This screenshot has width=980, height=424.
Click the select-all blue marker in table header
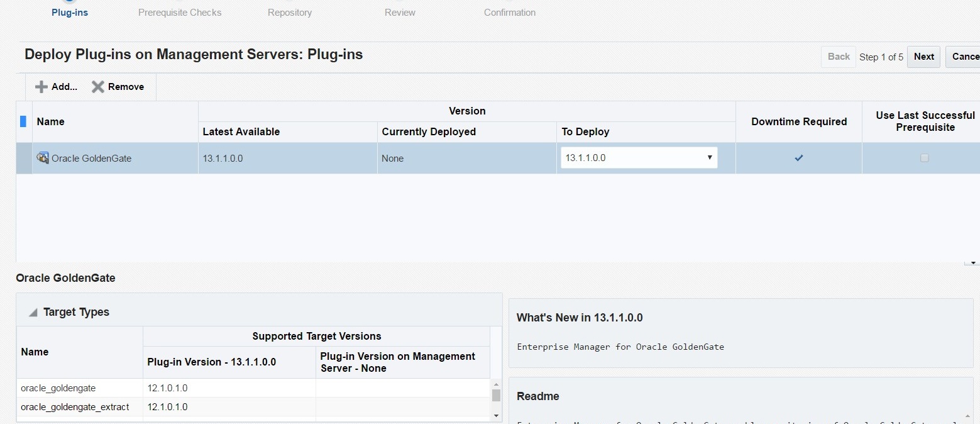tap(23, 121)
